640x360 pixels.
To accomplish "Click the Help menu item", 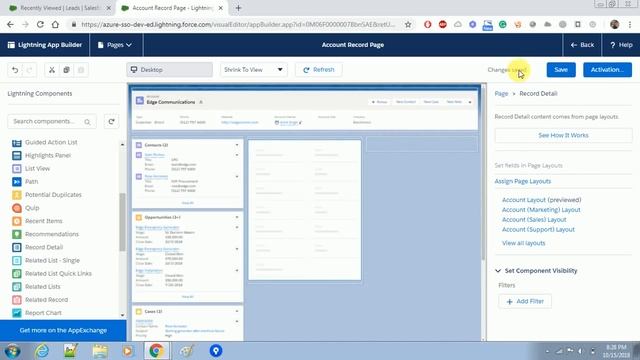I will pos(621,45).
